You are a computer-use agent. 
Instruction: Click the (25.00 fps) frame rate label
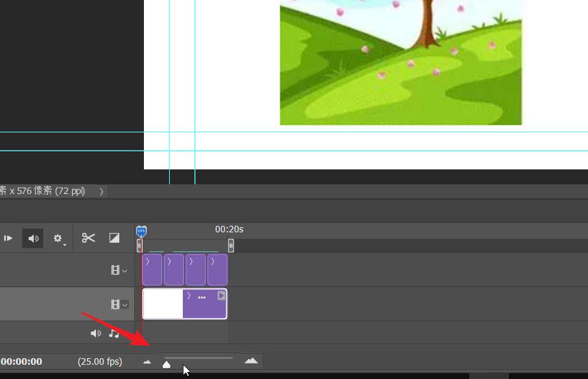pos(100,361)
